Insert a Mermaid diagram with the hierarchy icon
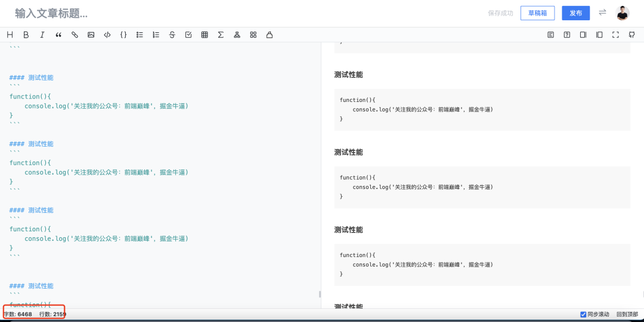The height and width of the screenshot is (322, 644). click(x=237, y=35)
